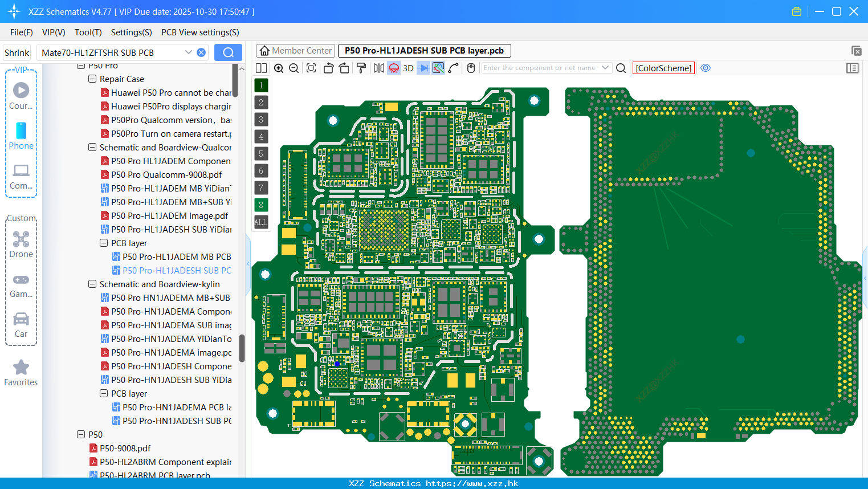
Task: Expand the search history dropdown
Action: (x=189, y=52)
